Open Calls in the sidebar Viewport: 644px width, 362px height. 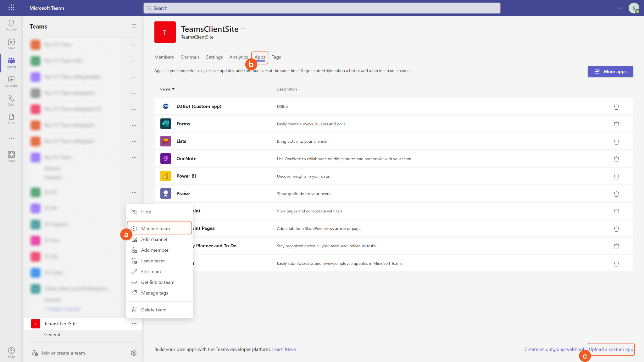(x=11, y=100)
